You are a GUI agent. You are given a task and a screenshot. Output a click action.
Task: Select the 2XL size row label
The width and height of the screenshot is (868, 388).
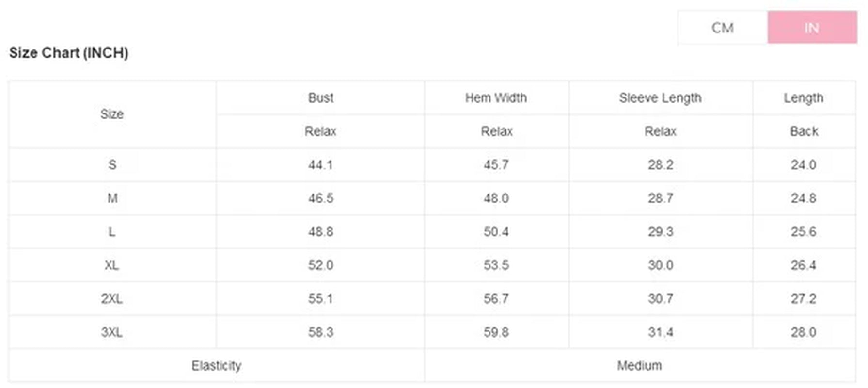[112, 299]
